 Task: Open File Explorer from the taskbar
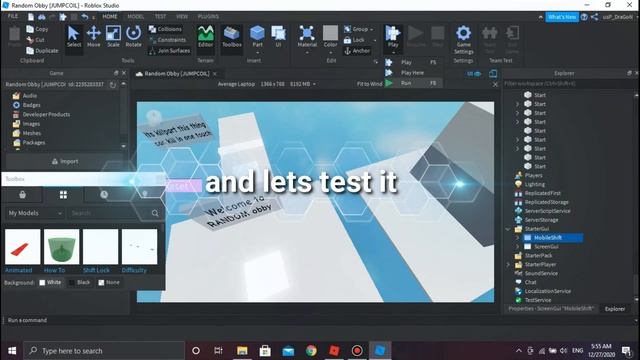[x=242, y=351]
